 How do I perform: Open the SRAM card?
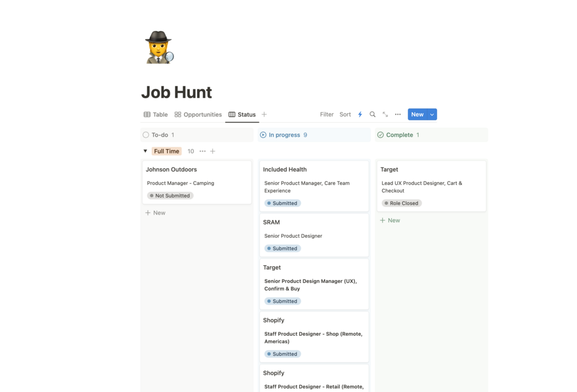[x=314, y=235]
